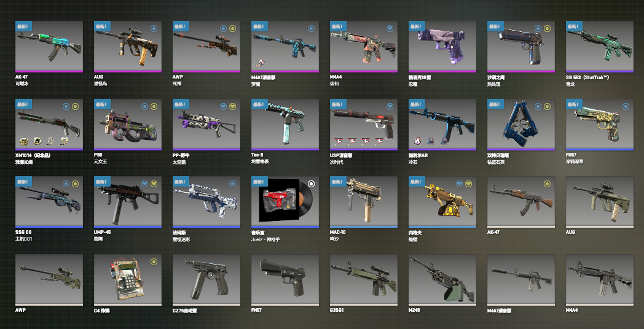Click the yellow T equip icon on AWP skin
This screenshot has height=329, width=644.
[x=232, y=28]
